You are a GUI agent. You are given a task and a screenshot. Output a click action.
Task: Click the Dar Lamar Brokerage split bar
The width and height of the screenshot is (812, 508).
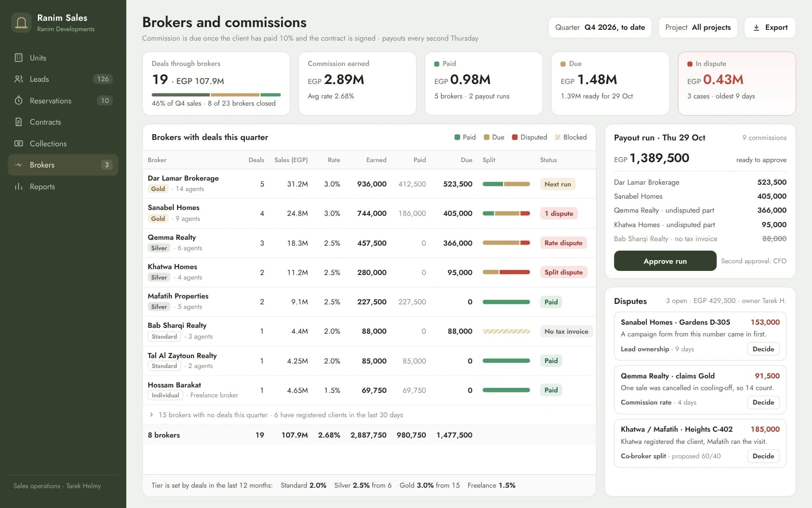[506, 184]
